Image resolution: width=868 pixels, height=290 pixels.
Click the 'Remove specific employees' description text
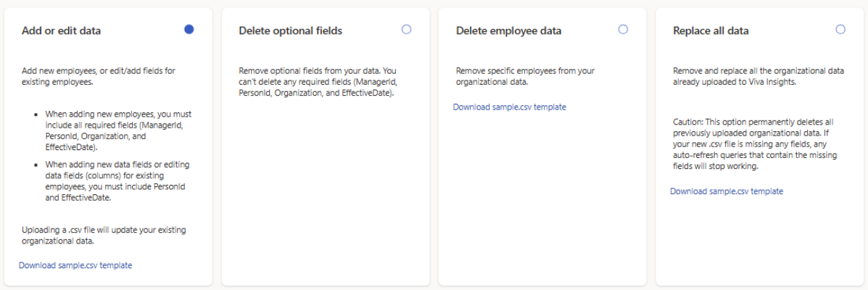tap(525, 76)
